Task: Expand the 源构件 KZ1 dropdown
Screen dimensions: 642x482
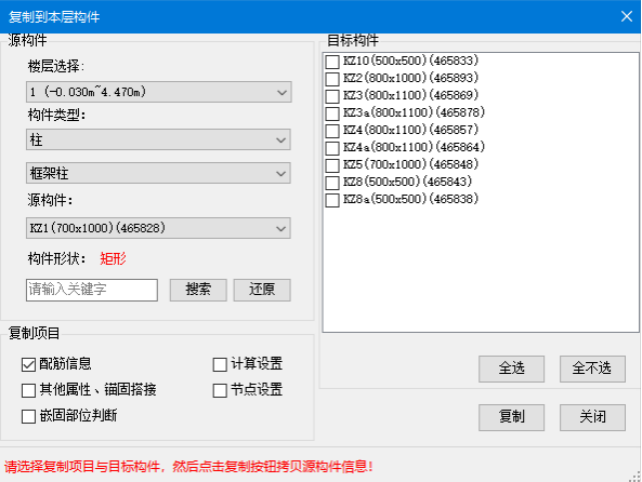Action: [x=158, y=228]
